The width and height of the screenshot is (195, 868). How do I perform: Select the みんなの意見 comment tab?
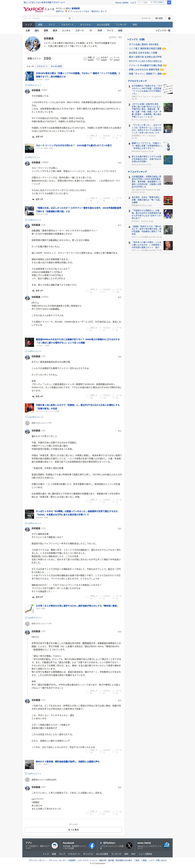(x=56, y=66)
